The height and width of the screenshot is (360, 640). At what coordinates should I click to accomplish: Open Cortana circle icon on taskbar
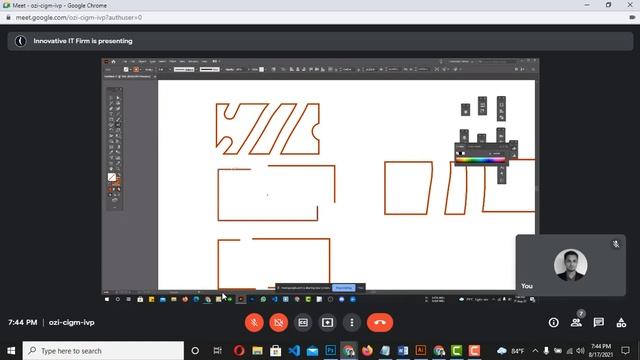(x=195, y=351)
